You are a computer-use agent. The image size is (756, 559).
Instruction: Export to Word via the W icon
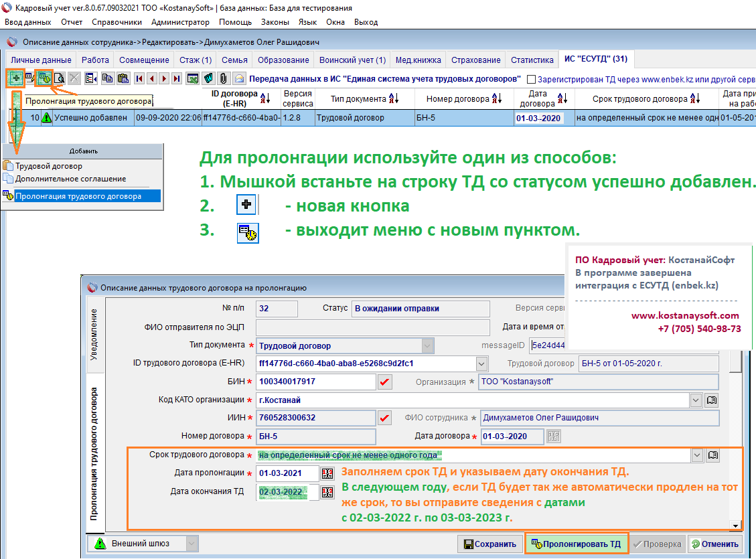[x=208, y=78]
